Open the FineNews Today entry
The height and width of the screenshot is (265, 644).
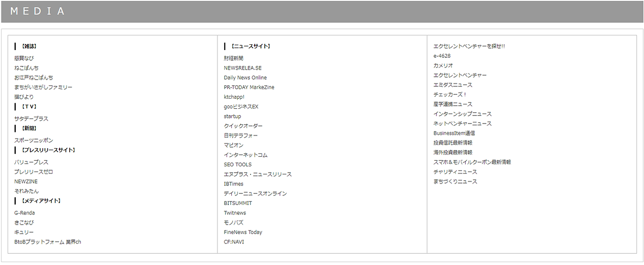(243, 232)
